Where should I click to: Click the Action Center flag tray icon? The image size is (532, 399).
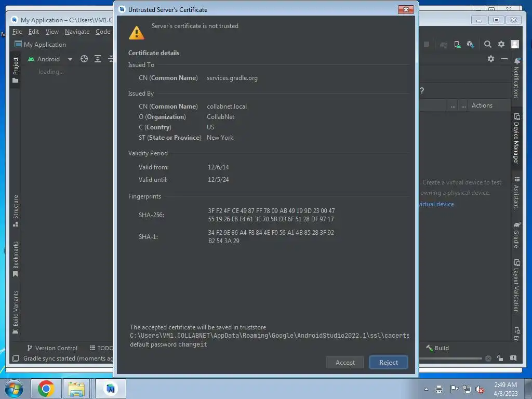(x=454, y=389)
